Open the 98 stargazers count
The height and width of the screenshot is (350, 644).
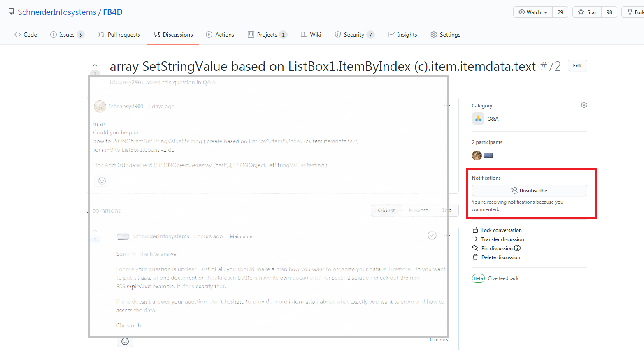[609, 12]
